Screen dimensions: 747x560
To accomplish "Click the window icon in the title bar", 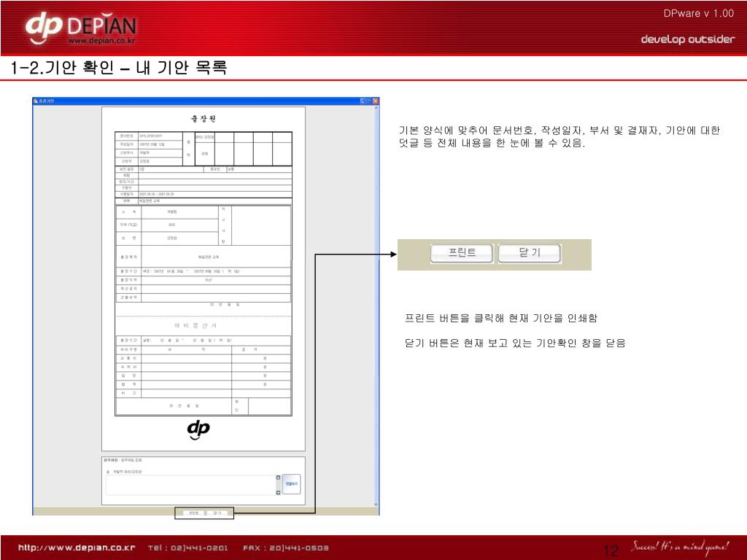I will click(35, 101).
